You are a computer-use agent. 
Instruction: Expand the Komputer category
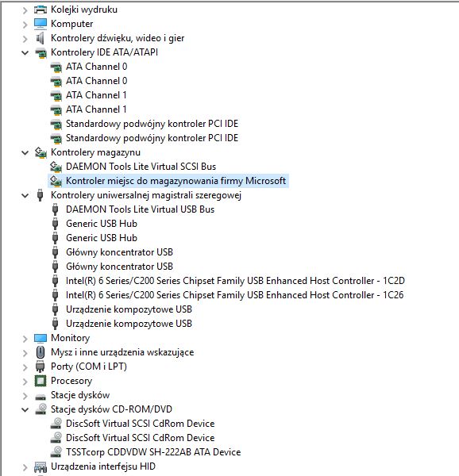[x=25, y=25]
